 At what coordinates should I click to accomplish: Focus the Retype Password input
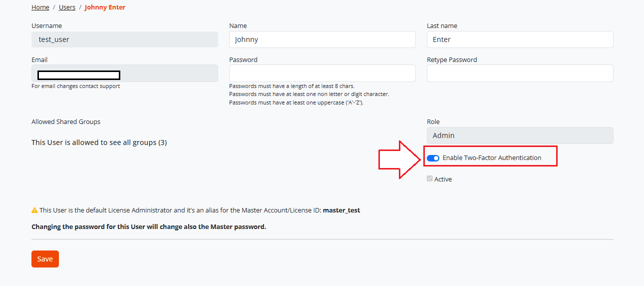click(520, 73)
